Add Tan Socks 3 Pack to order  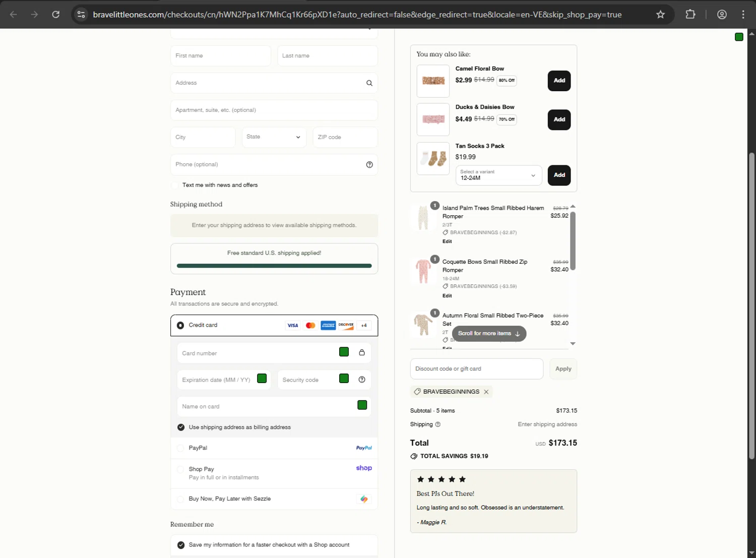pyautogui.click(x=559, y=175)
